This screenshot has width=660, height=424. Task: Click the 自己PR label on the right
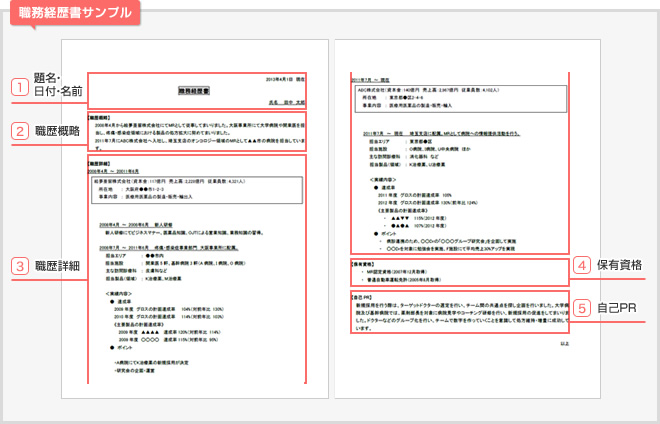pos(621,309)
